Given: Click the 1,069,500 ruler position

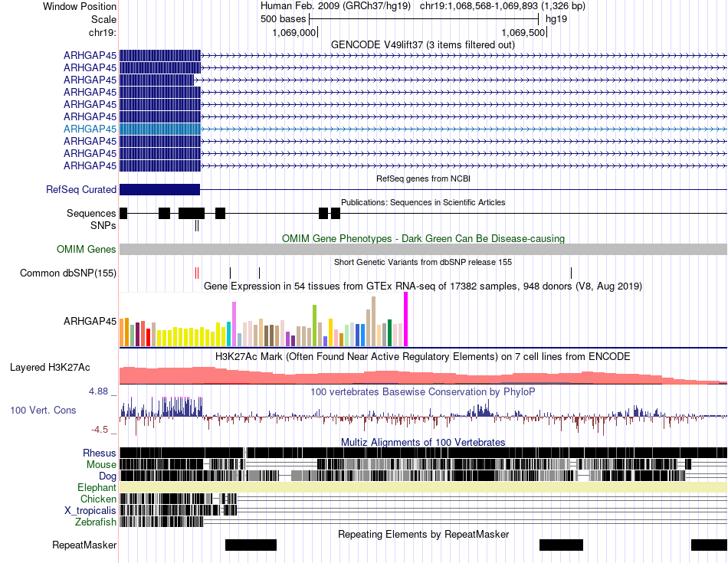Looking at the screenshot, I should click(523, 32).
